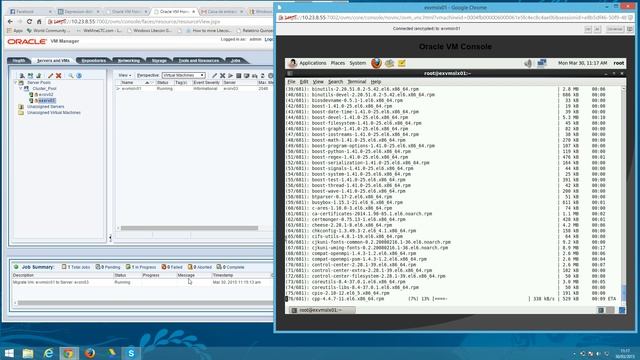This screenshot has width=640, height=360.
Task: Select the exvsrv02 server in the tree
Action: click(x=46, y=94)
